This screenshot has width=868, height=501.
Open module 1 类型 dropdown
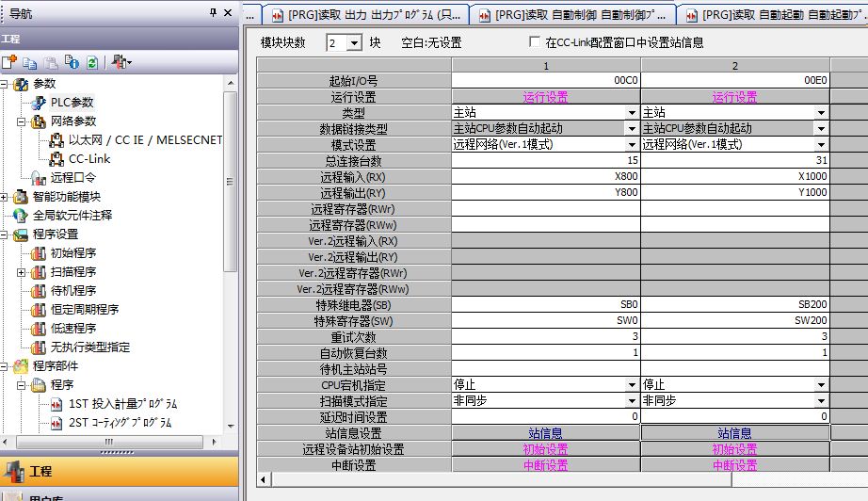click(x=632, y=113)
